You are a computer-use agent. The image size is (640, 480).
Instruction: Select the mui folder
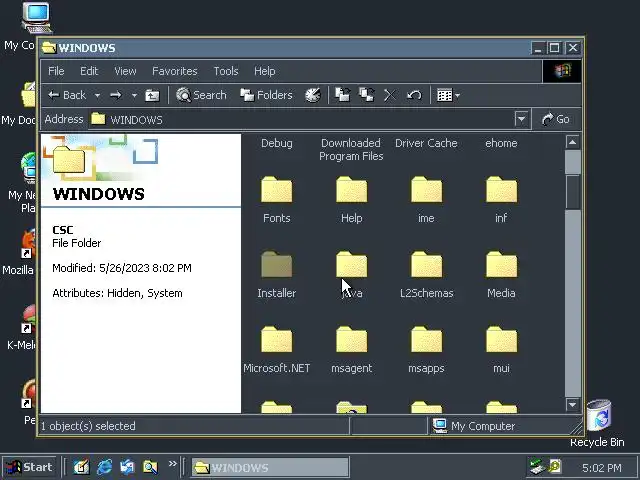click(x=501, y=350)
